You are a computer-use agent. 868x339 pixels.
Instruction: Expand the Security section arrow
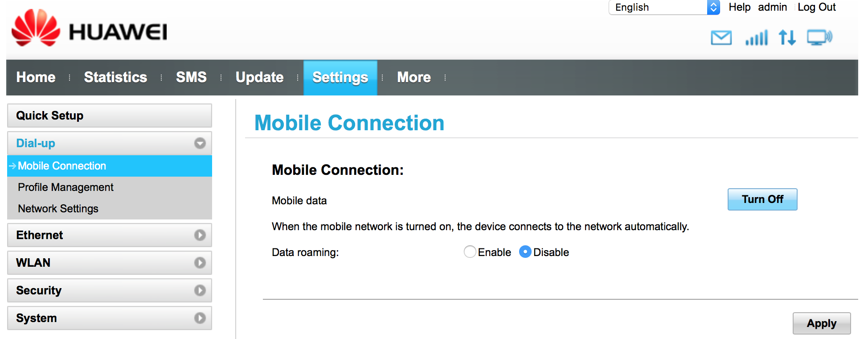(x=200, y=290)
